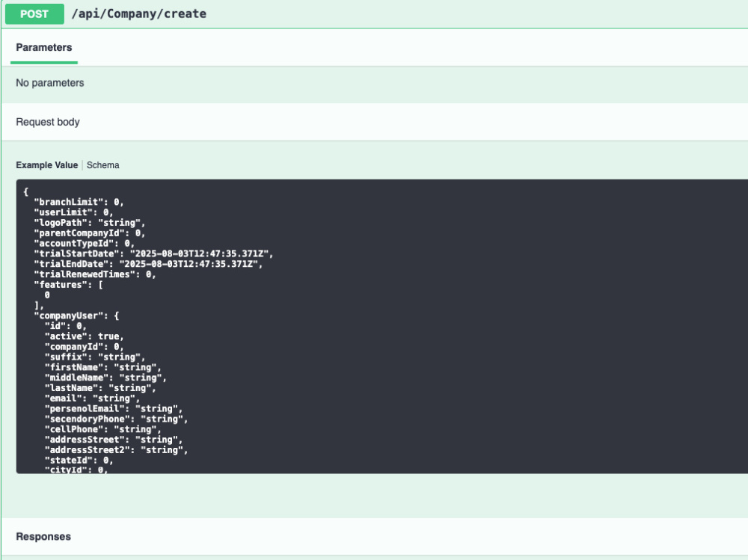Click the green POST method badge
The width and height of the screenshot is (748, 560).
pos(34,14)
